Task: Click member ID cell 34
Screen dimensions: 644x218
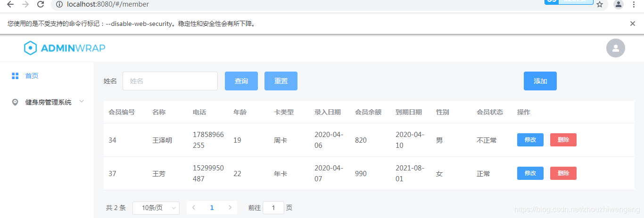Action: coord(112,140)
